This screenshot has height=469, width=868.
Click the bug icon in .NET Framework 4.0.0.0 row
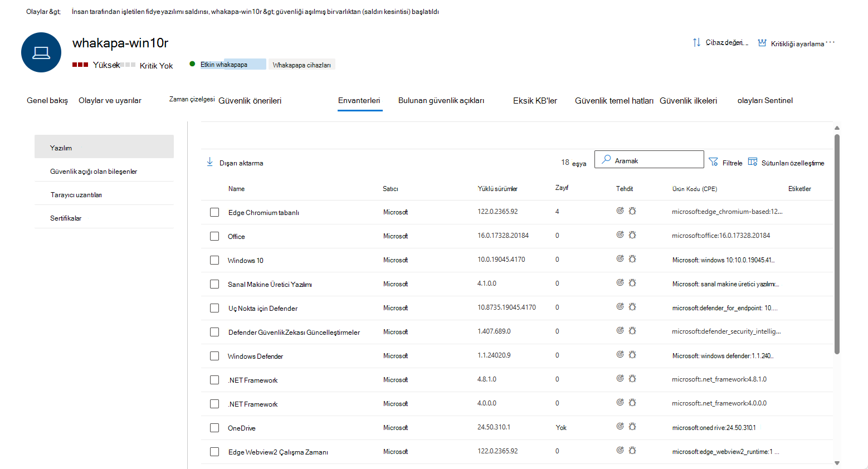click(632, 402)
